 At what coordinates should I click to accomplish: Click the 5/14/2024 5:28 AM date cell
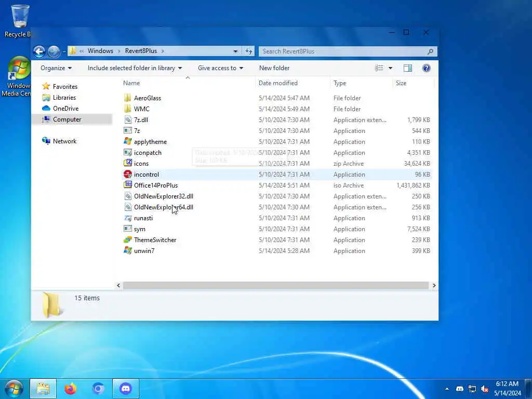point(284,251)
